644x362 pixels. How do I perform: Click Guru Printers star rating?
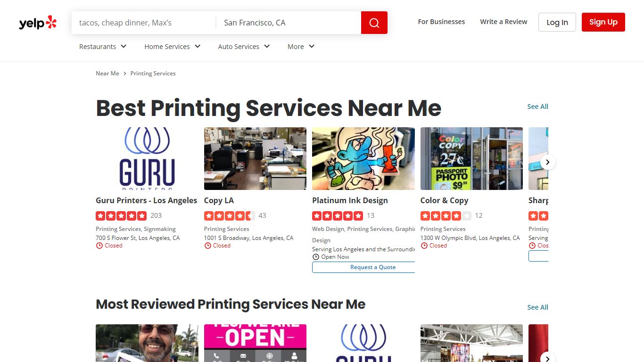point(121,215)
